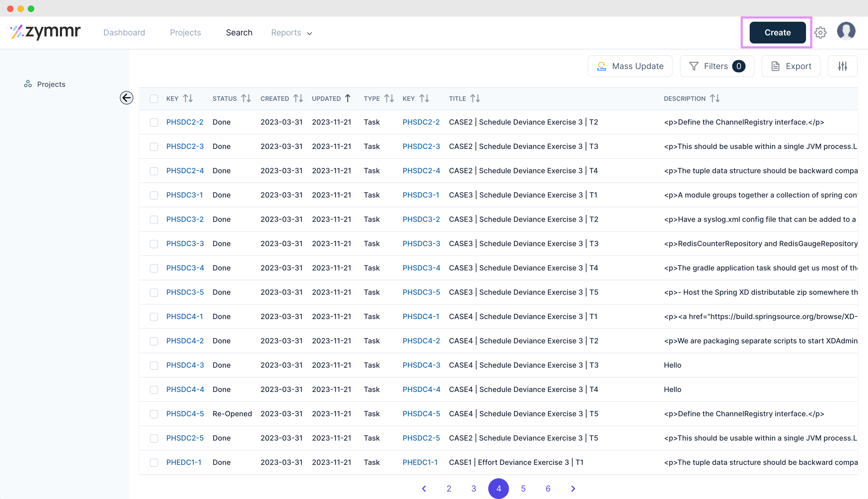Check the PHSDC3-1 row checkbox
868x499 pixels.
pyautogui.click(x=154, y=195)
